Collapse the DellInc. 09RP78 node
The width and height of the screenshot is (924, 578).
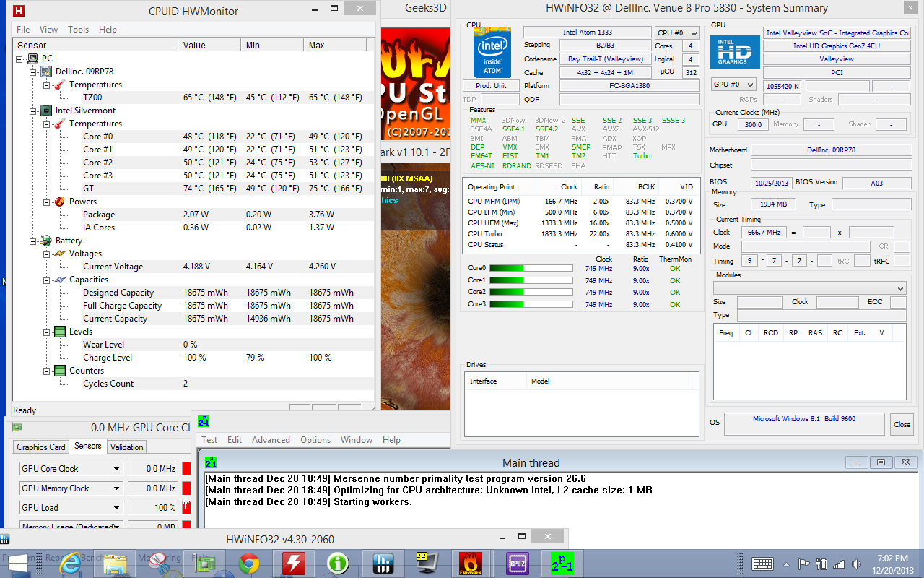(x=32, y=72)
